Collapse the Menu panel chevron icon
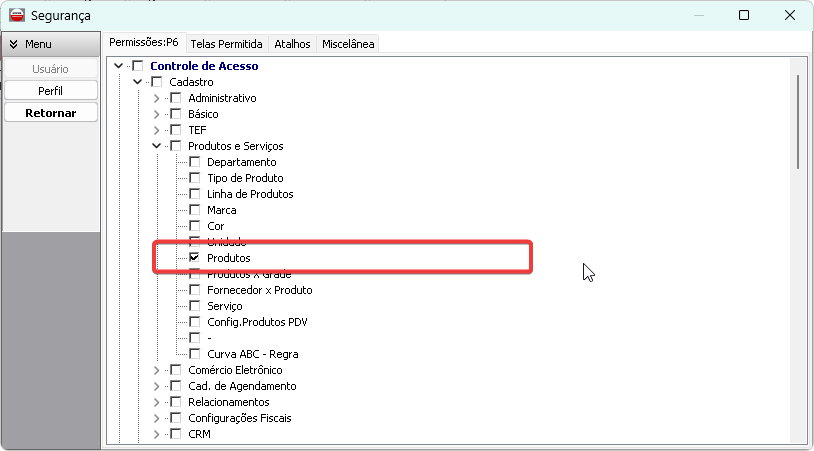The height and width of the screenshot is (451, 814). pos(13,45)
